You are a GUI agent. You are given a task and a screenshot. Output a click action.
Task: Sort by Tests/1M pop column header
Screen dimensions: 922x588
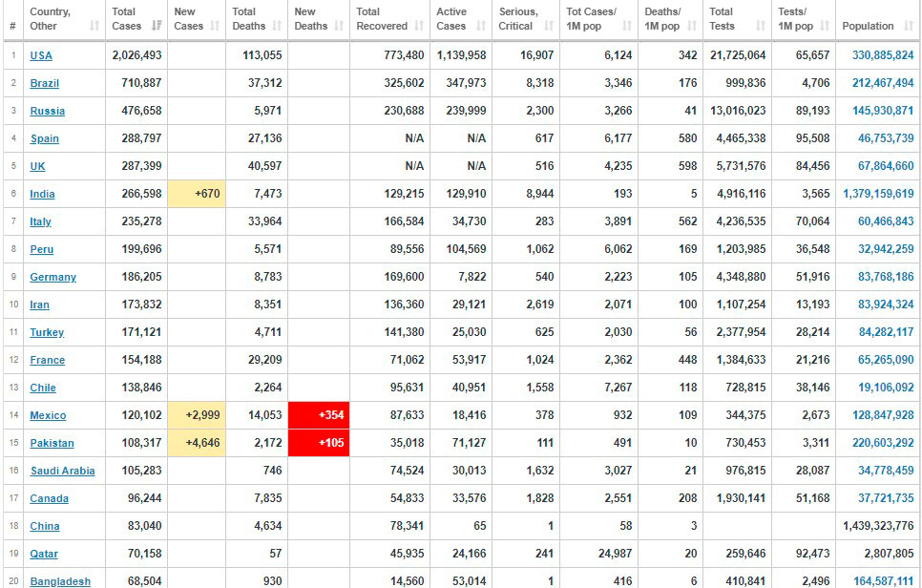coord(795,19)
